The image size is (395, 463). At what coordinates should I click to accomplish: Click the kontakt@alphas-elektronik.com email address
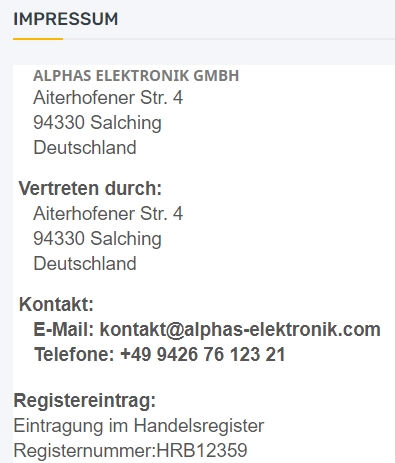point(240,329)
